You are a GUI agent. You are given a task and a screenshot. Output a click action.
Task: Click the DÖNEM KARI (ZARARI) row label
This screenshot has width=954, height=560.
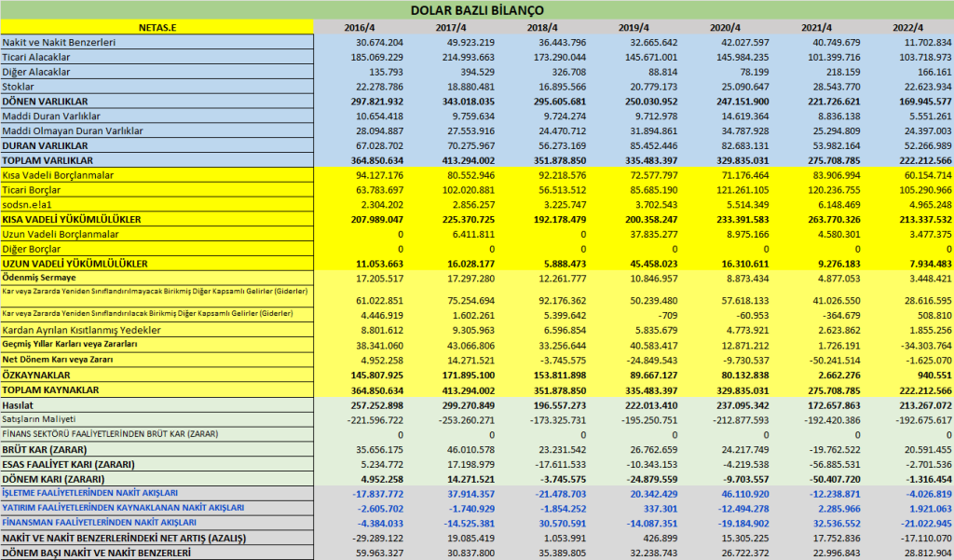coord(53,479)
